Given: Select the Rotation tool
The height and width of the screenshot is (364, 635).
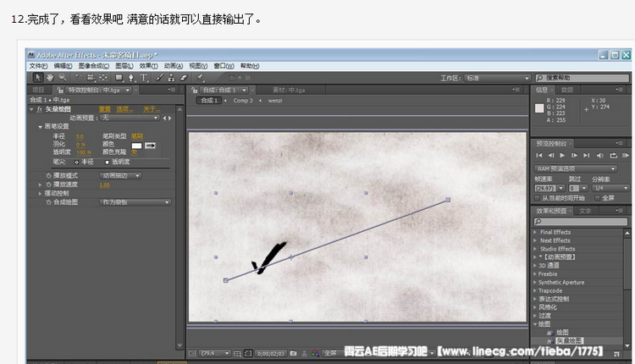Looking at the screenshot, I should (x=79, y=77).
